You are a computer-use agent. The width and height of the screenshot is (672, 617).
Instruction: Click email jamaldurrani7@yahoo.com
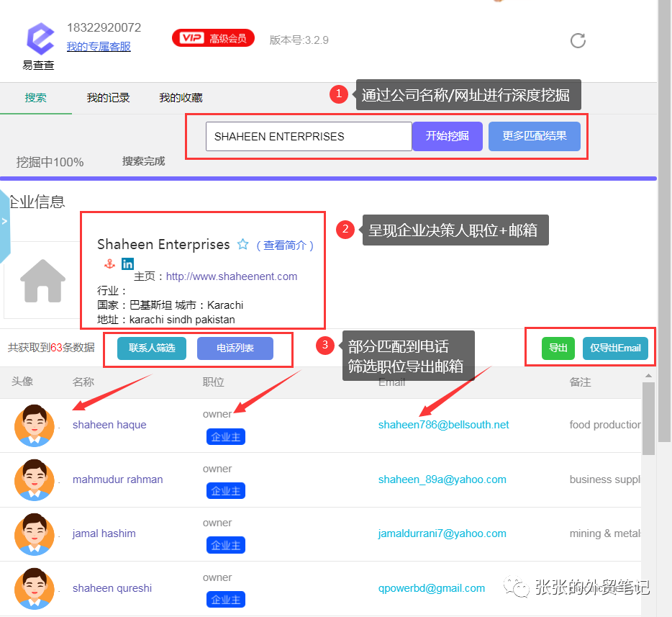pos(442,533)
